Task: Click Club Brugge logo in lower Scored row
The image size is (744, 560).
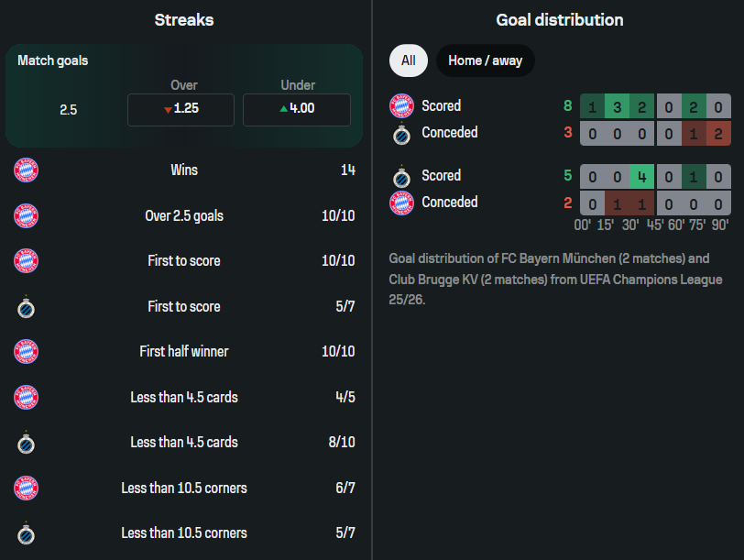Action: coord(401,176)
